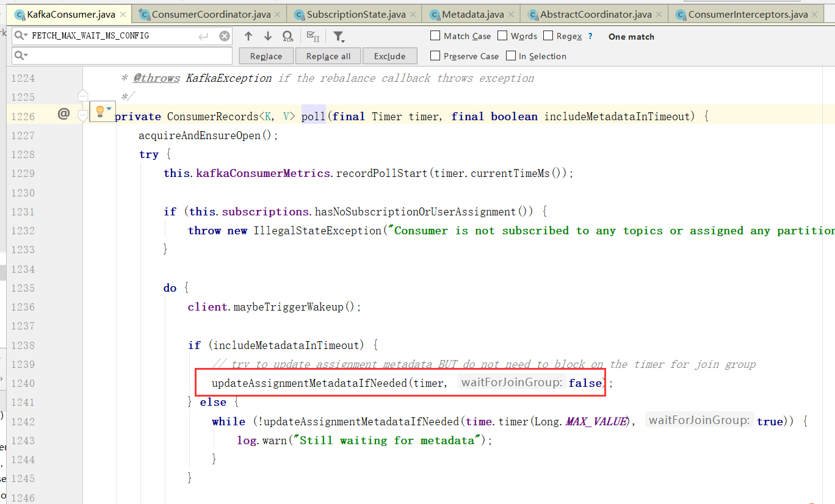Click acquireAndEnsureOpen call on line 1227
The height and width of the screenshot is (504, 835).
point(200,135)
